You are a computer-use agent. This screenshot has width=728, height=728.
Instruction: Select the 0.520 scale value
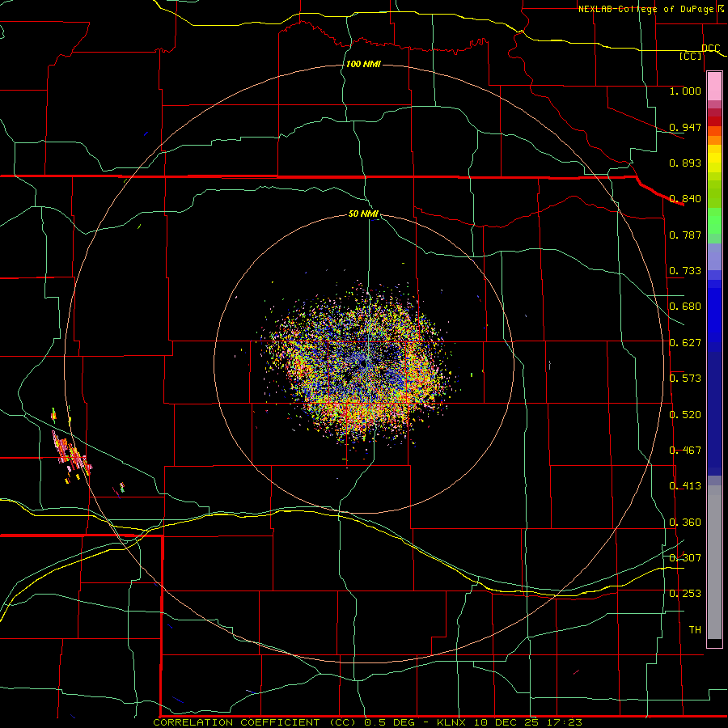tap(685, 415)
